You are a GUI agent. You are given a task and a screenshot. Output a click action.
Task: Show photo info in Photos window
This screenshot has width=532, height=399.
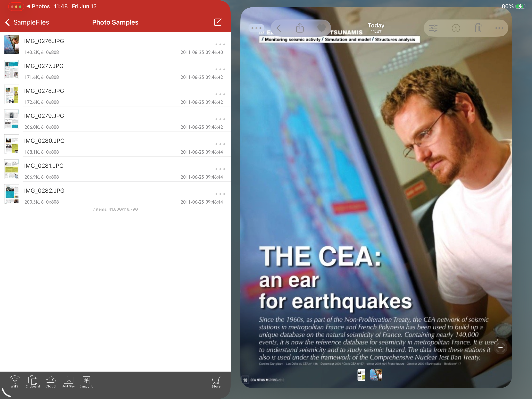[x=456, y=28]
